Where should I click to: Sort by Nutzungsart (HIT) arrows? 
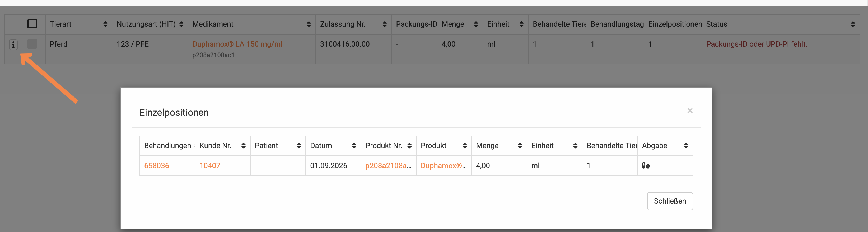click(181, 24)
